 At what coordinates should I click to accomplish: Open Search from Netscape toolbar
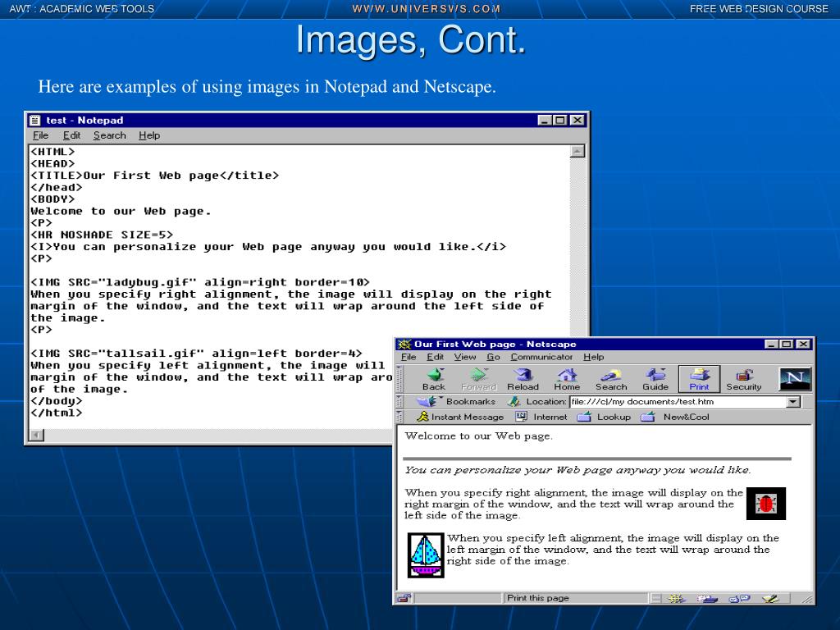610,379
